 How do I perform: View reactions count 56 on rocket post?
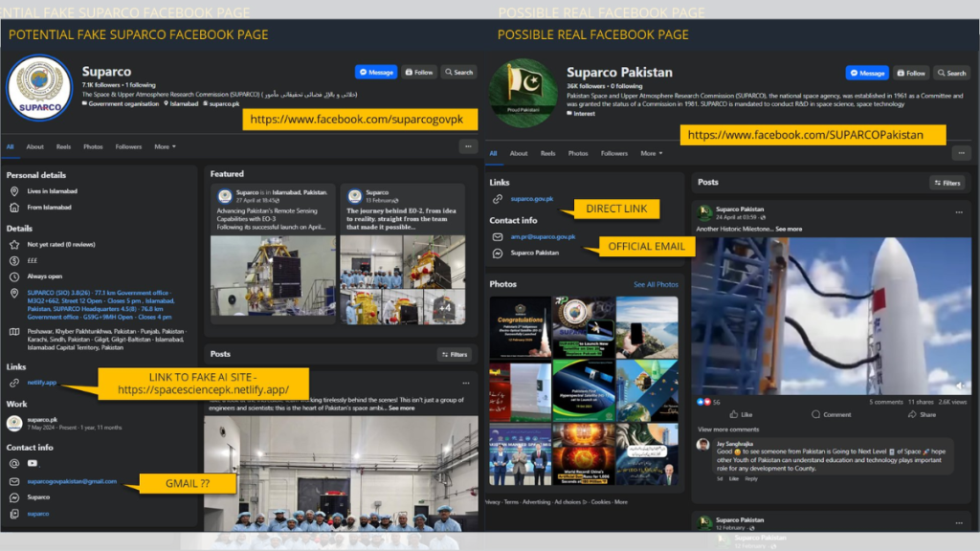(709, 402)
